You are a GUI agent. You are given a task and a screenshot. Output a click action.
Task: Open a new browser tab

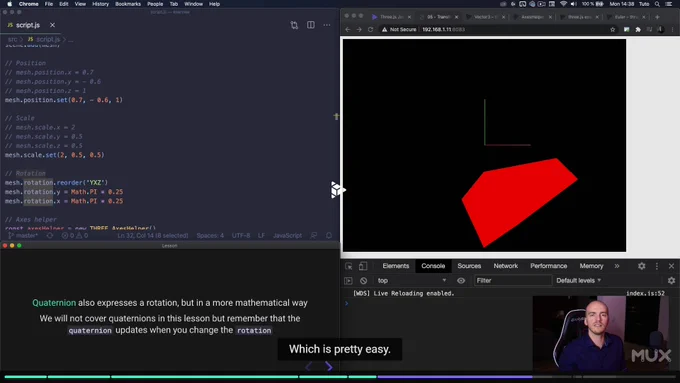click(657, 17)
